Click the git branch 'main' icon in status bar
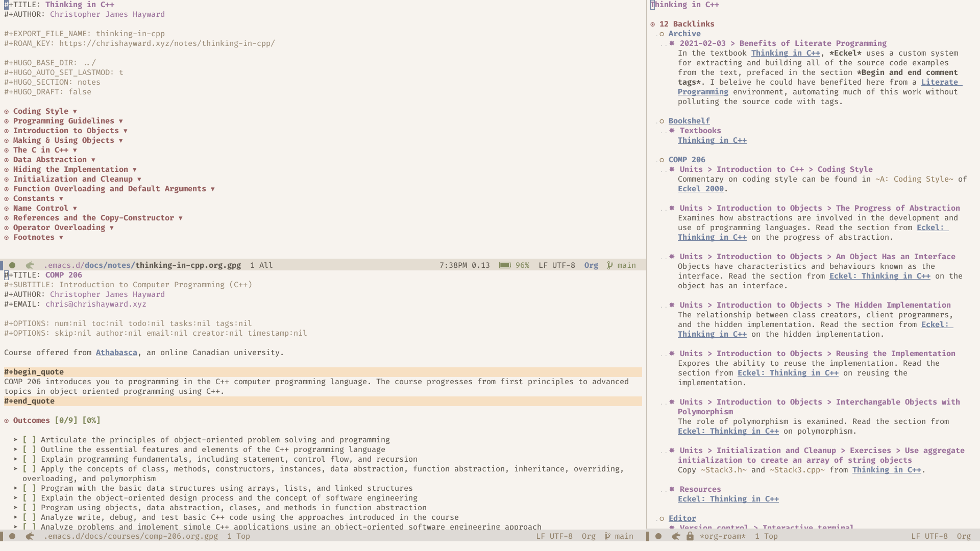Image resolution: width=980 pixels, height=551 pixels. [609, 264]
